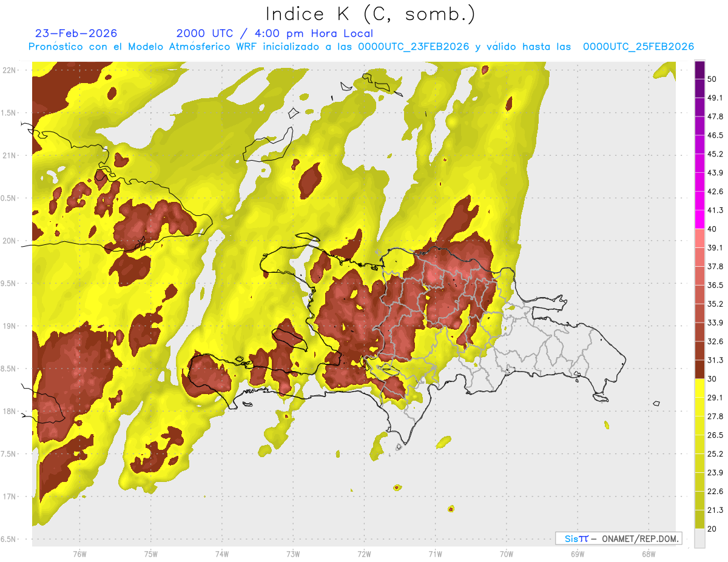728x562 pixels.
Task: Click the valid-until text "0000UTC_25FEB2026"
Action: coord(638,47)
